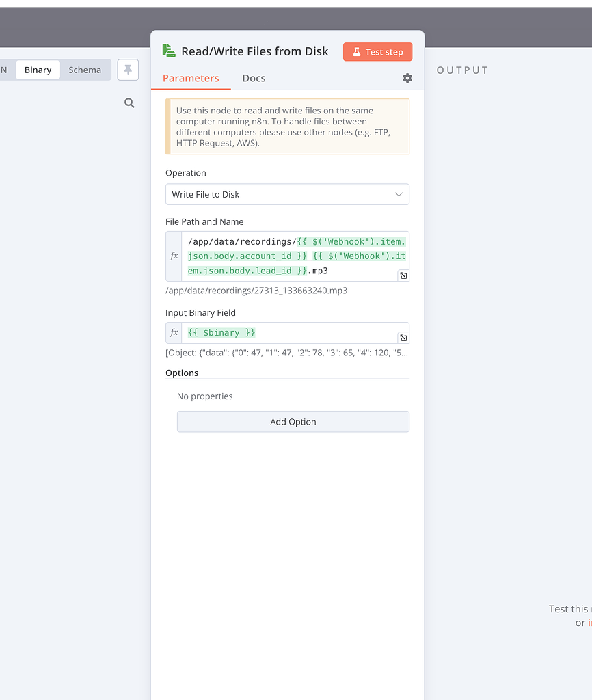Open the Operation dropdown
The height and width of the screenshot is (700, 592).
[287, 194]
